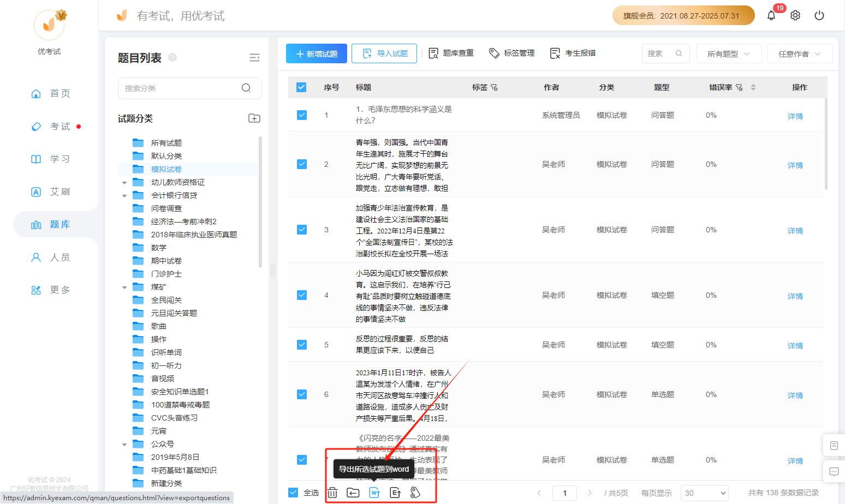Go to the next page arrow
This screenshot has height=504, width=845.
[x=590, y=493]
